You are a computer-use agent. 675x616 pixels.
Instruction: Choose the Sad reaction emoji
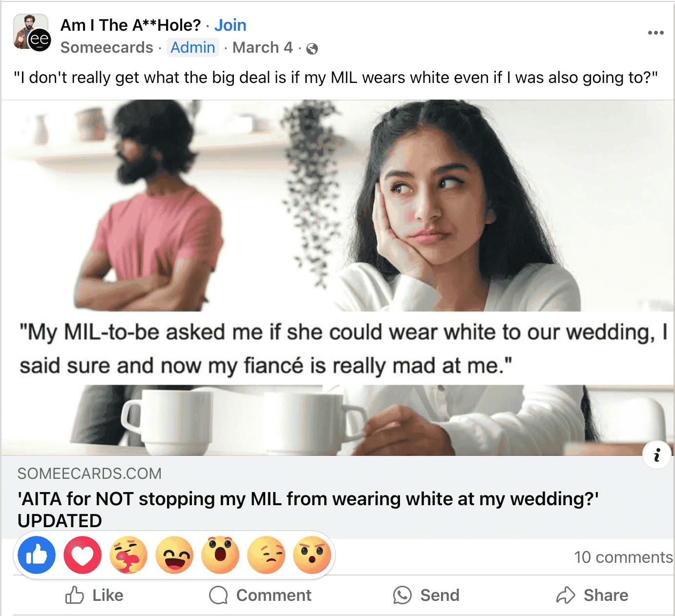click(x=266, y=555)
